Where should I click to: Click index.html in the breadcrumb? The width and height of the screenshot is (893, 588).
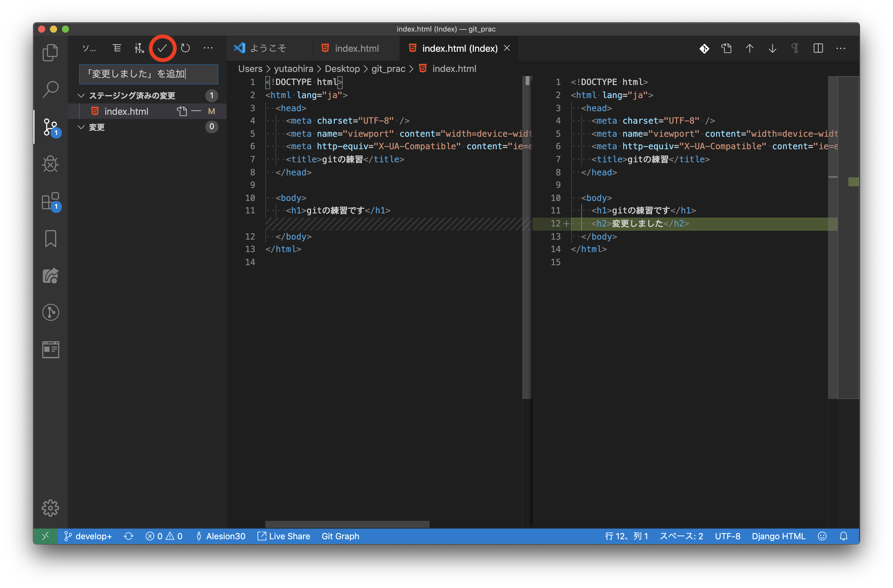tap(454, 69)
